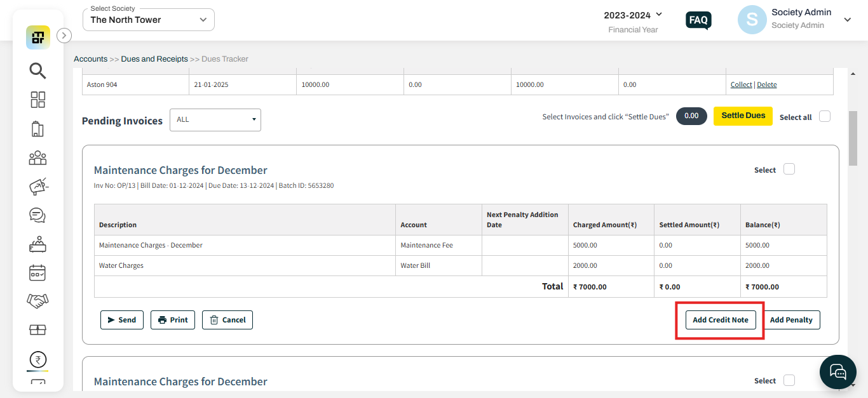Image resolution: width=868 pixels, height=398 pixels.
Task: Select the announcements megaphone icon
Action: pyautogui.click(x=37, y=186)
